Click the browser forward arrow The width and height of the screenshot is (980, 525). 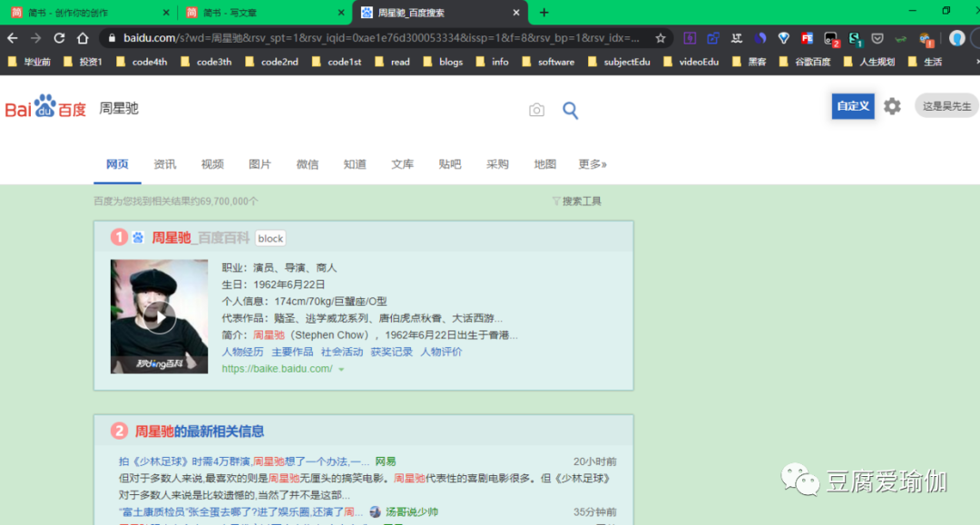(35, 38)
